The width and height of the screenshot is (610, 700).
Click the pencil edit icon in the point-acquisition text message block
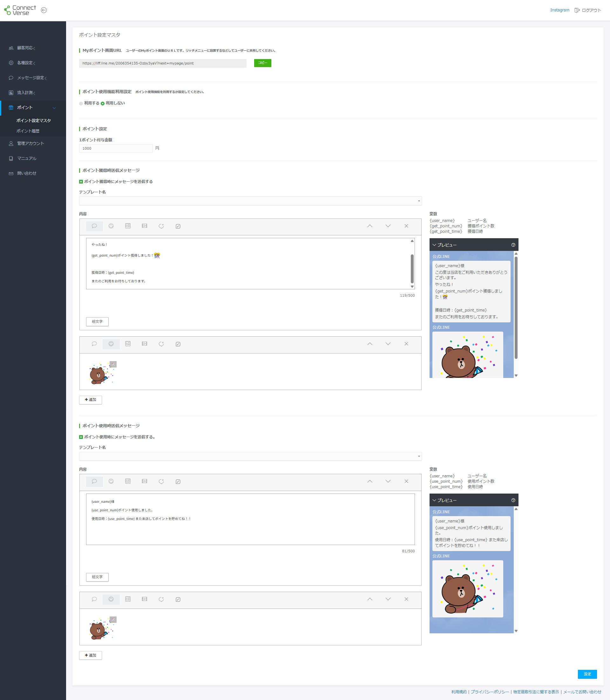[178, 226]
